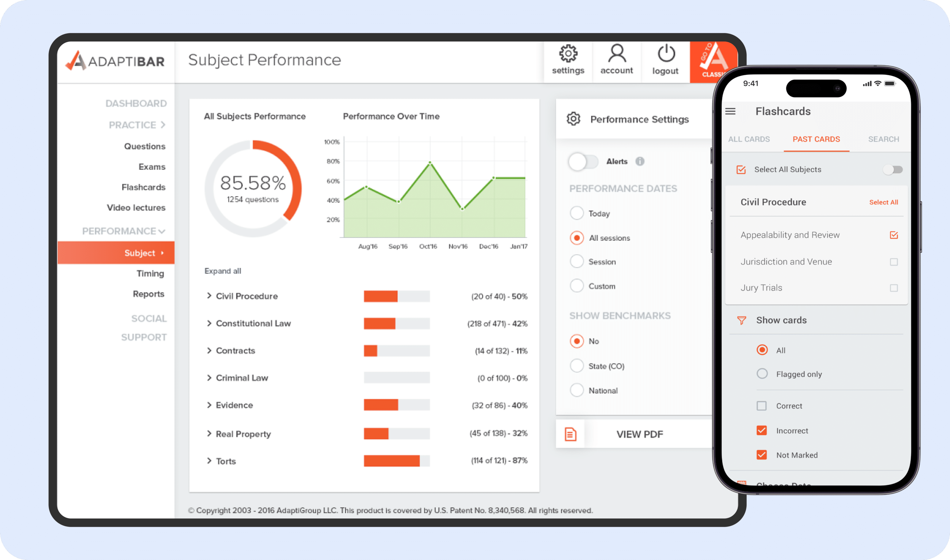
Task: Select the Custom dates radio button
Action: coord(577,286)
